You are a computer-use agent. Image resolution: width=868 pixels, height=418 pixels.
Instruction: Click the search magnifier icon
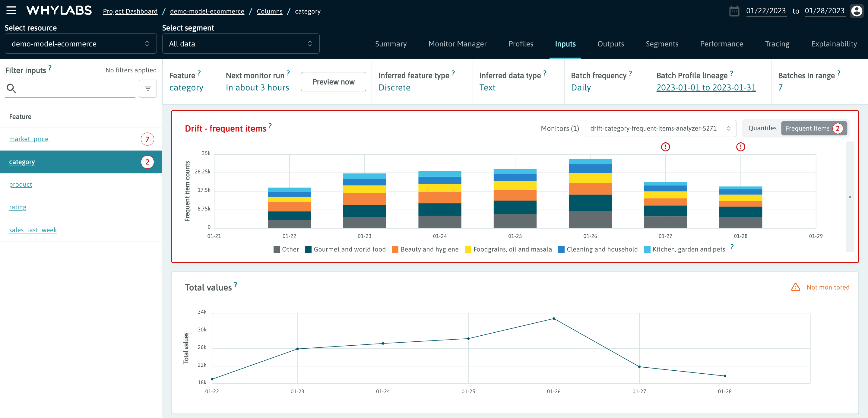click(11, 89)
